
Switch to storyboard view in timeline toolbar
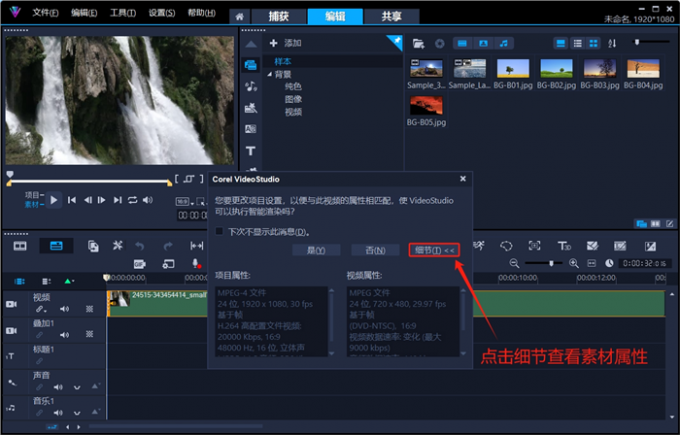[x=20, y=246]
